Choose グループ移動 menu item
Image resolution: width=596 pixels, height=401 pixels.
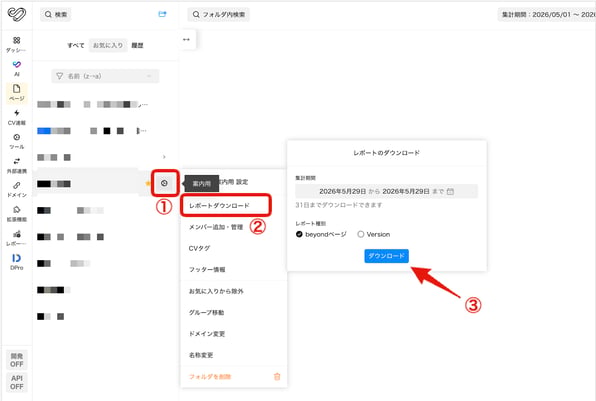pos(206,312)
